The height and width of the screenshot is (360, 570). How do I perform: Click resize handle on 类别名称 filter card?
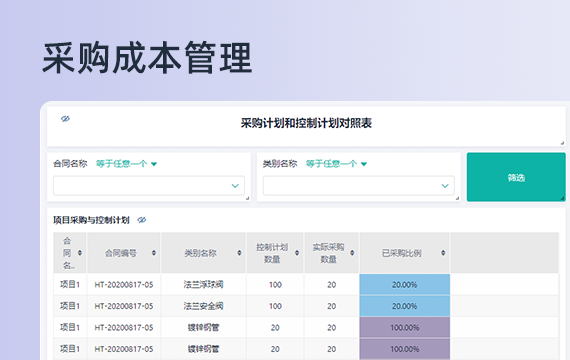(x=458, y=198)
